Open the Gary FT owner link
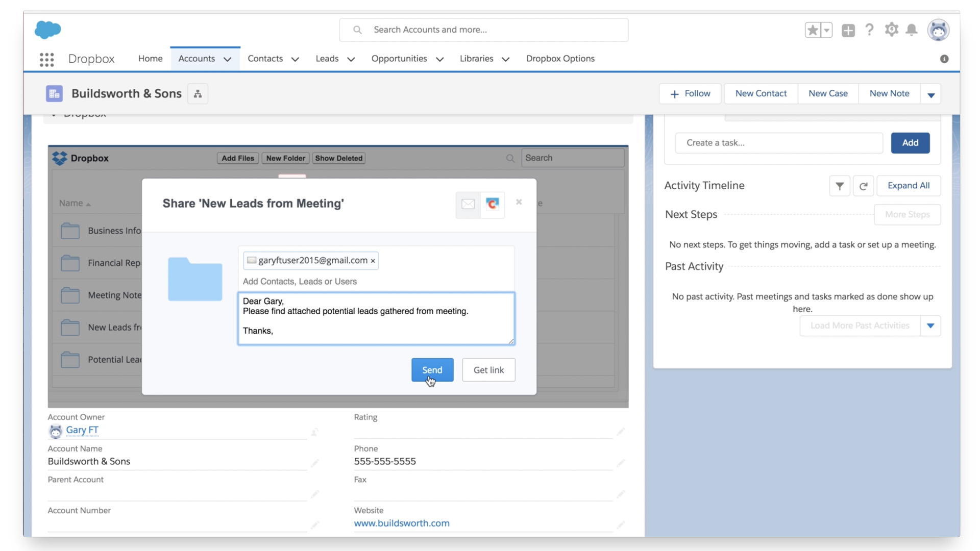The height and width of the screenshot is (551, 980). pyautogui.click(x=82, y=430)
